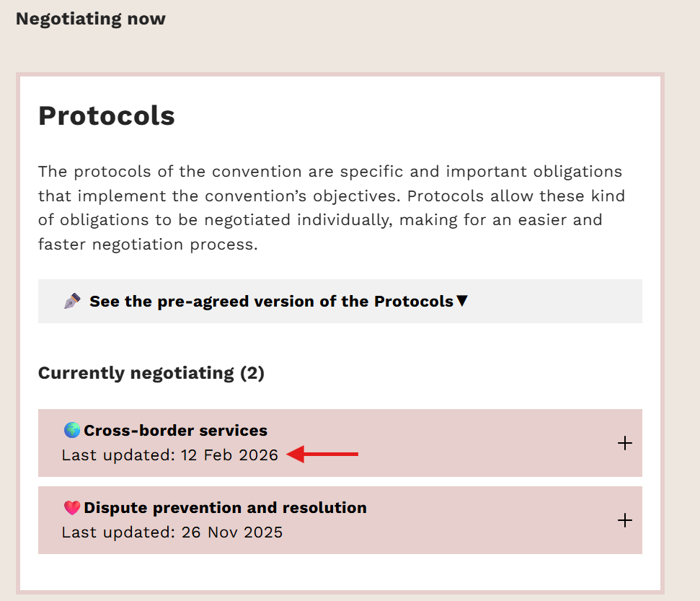Click the "Currently negotiating (2)" heading
Image resolution: width=700 pixels, height=601 pixels.
(x=151, y=373)
